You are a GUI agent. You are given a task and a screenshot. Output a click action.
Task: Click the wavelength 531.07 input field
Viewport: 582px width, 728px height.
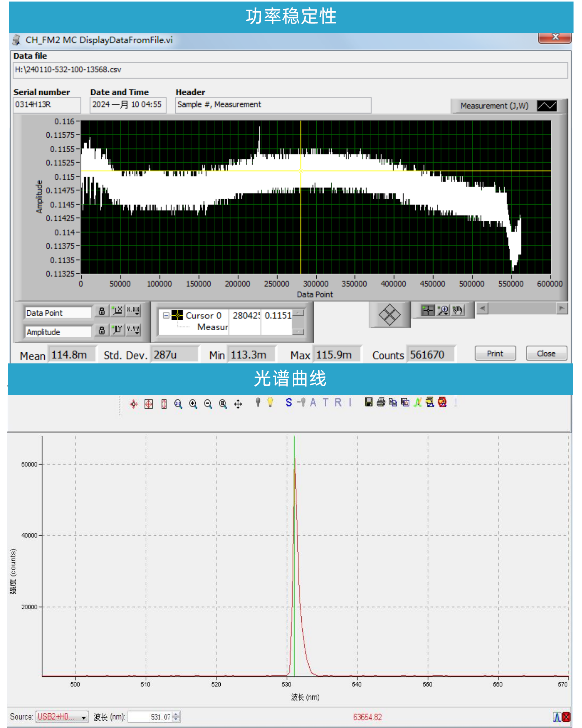150,717
